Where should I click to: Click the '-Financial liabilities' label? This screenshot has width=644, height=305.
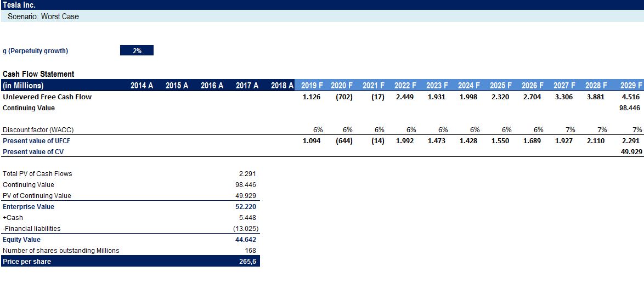[32, 229]
